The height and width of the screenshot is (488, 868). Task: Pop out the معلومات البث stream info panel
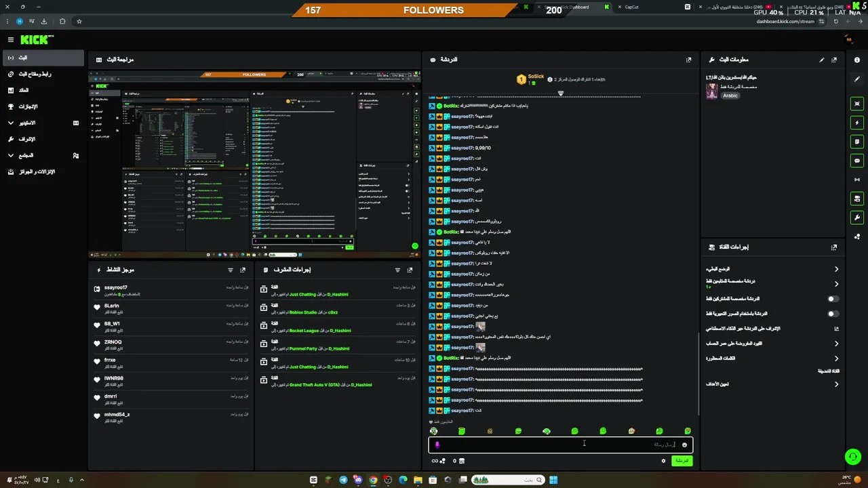[x=834, y=60]
